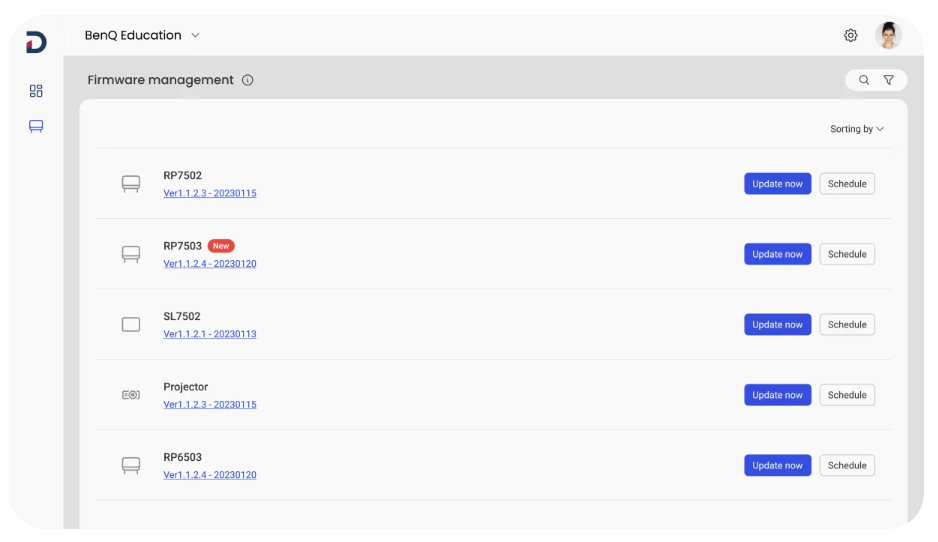This screenshot has width=938, height=542.
Task: Click Schedule for RP7503
Action: pos(847,254)
